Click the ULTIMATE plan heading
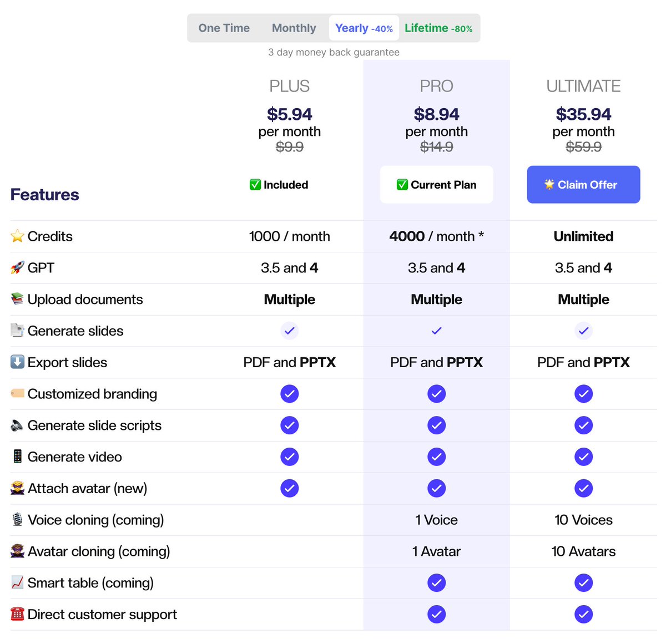This screenshot has height=644, width=666. (x=583, y=86)
